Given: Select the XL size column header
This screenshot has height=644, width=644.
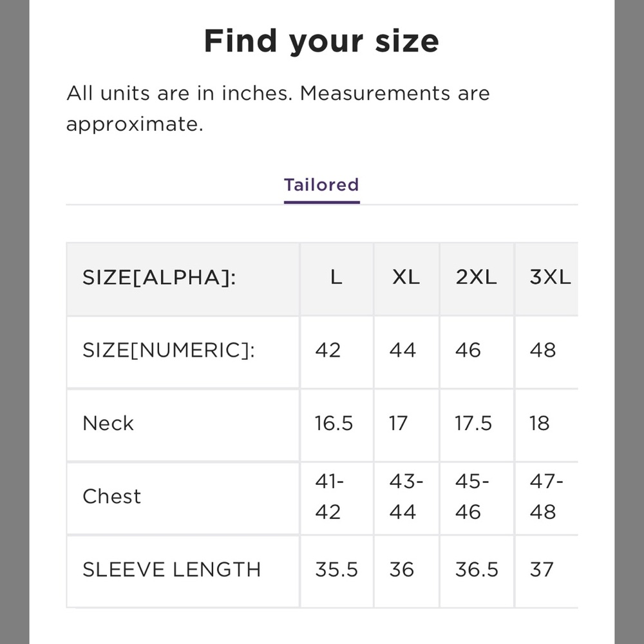Looking at the screenshot, I should click(x=406, y=278).
